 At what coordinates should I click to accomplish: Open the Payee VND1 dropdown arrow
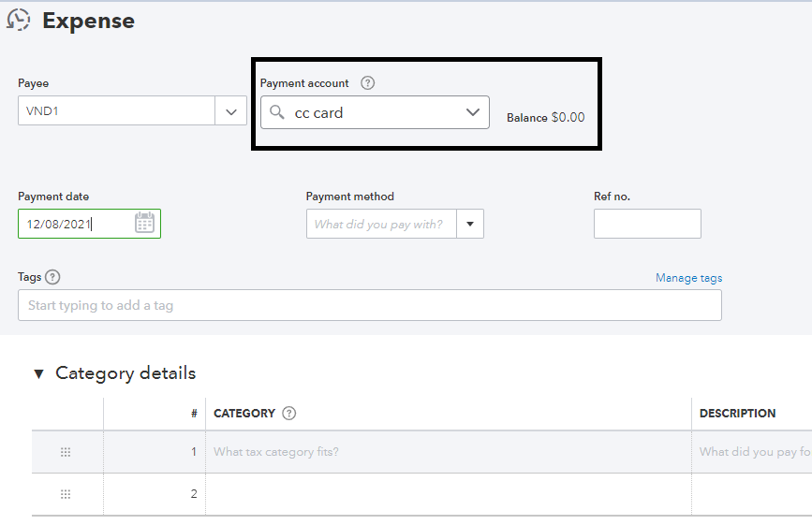pos(230,111)
